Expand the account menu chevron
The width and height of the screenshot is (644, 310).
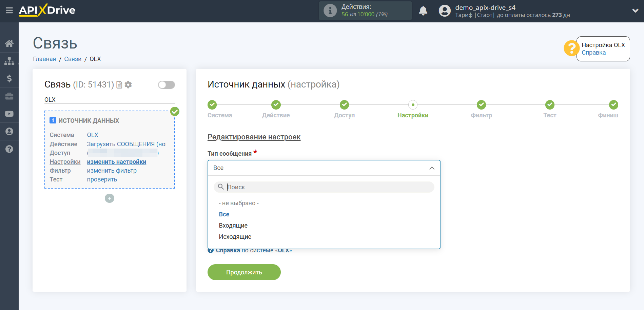point(635,11)
